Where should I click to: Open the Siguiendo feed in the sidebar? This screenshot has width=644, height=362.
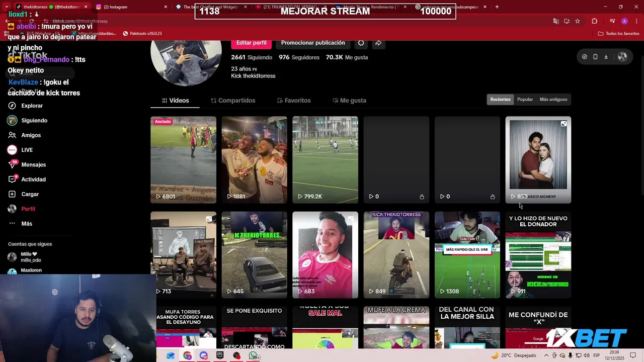click(x=34, y=120)
